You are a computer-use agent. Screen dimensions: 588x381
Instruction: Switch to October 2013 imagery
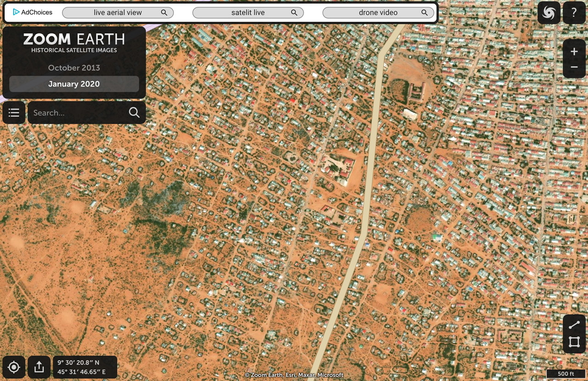click(x=74, y=68)
